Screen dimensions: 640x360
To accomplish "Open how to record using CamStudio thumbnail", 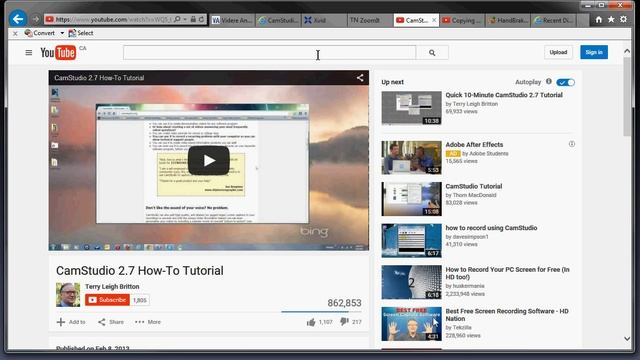I will pos(411,240).
